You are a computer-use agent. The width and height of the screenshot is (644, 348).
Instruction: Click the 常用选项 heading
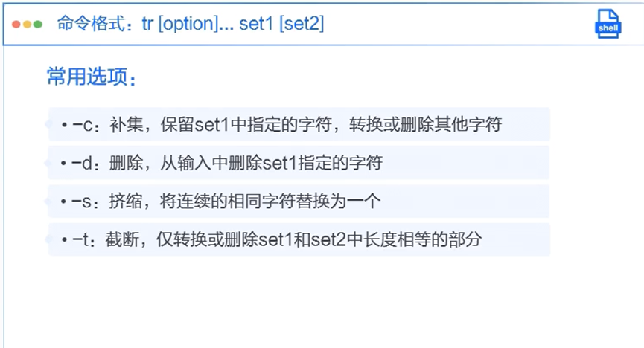click(91, 77)
